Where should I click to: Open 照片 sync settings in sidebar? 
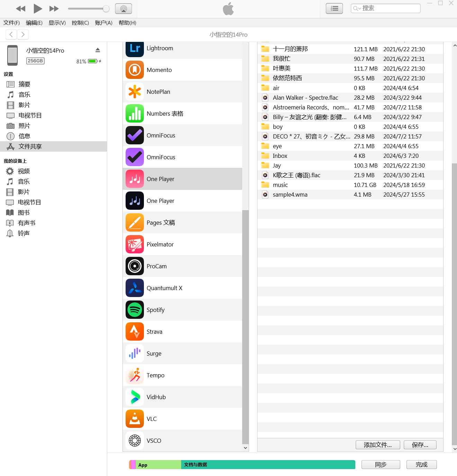click(24, 125)
